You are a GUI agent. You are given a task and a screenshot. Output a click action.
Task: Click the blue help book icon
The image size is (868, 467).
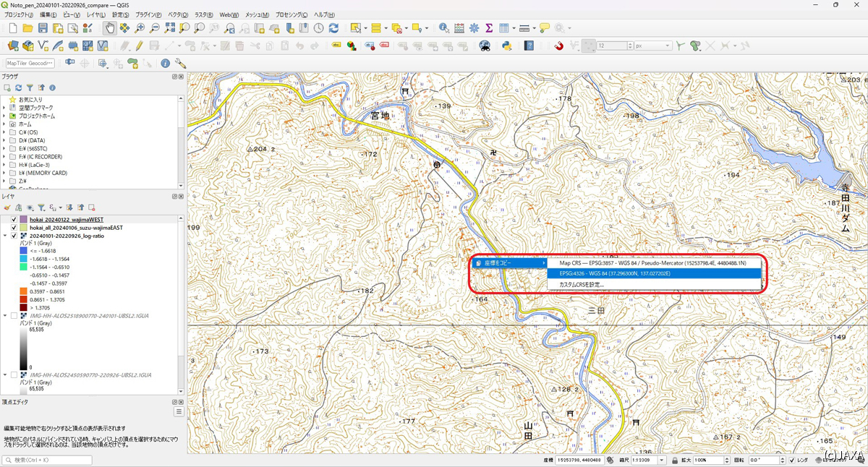click(x=529, y=46)
